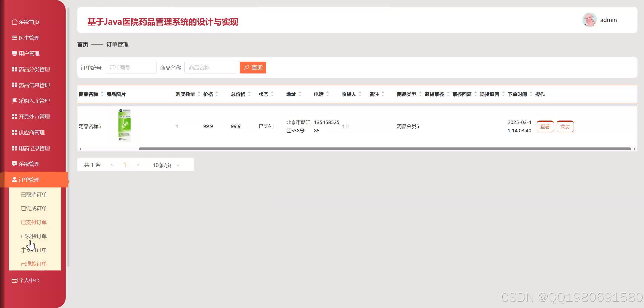View the drug product image thumbnail
Viewport: 644px width, 308px height.
pyautogui.click(x=124, y=125)
